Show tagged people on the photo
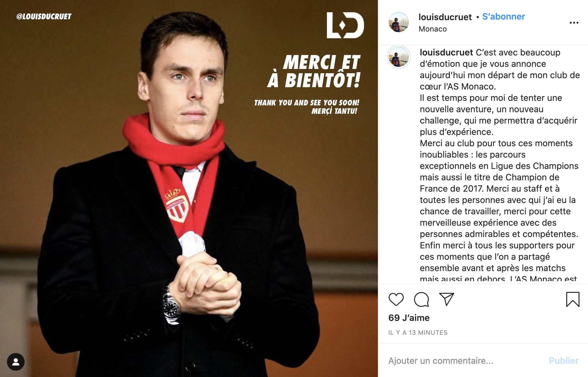The image size is (588, 377). click(x=16, y=362)
